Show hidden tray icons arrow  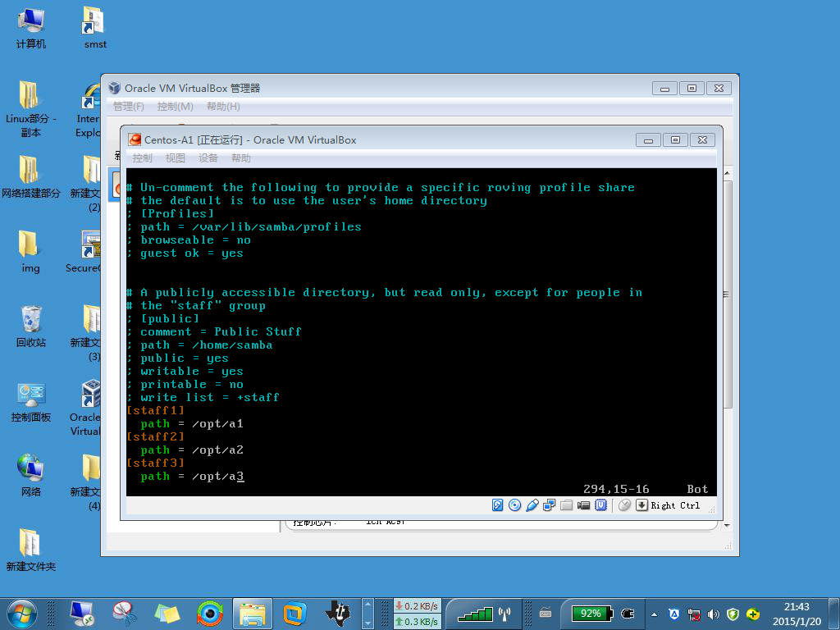[x=654, y=614]
